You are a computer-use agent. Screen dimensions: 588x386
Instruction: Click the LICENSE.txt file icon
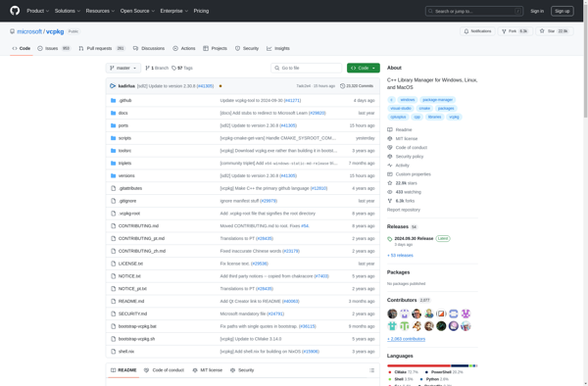tap(114, 264)
